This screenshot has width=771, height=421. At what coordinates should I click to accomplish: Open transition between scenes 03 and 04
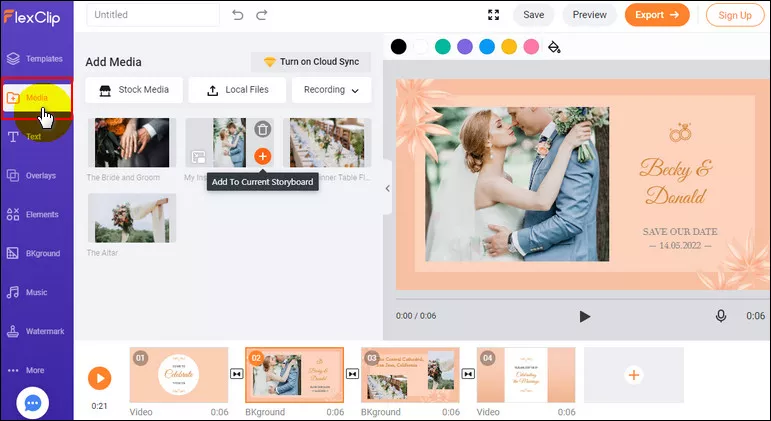(468, 374)
